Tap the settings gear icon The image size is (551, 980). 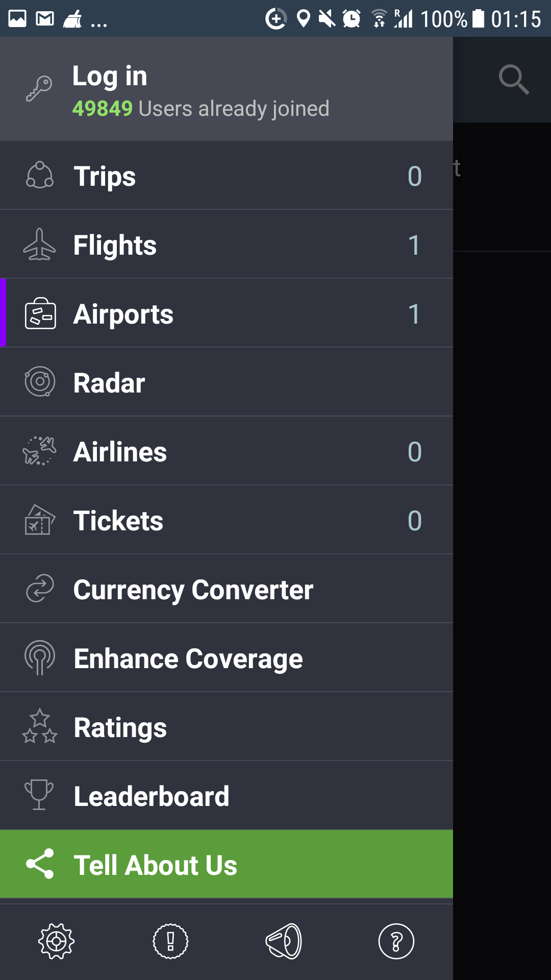[56, 941]
